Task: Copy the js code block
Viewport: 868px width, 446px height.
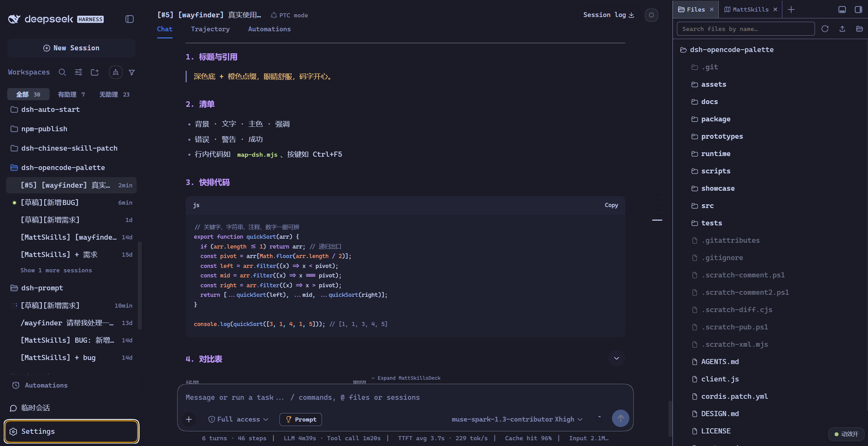Action: click(x=611, y=205)
